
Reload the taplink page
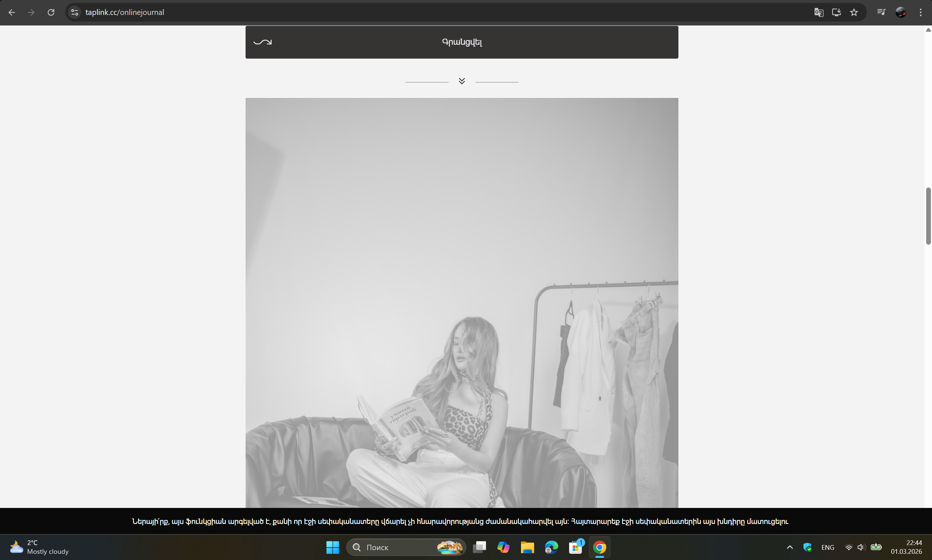coord(51,12)
